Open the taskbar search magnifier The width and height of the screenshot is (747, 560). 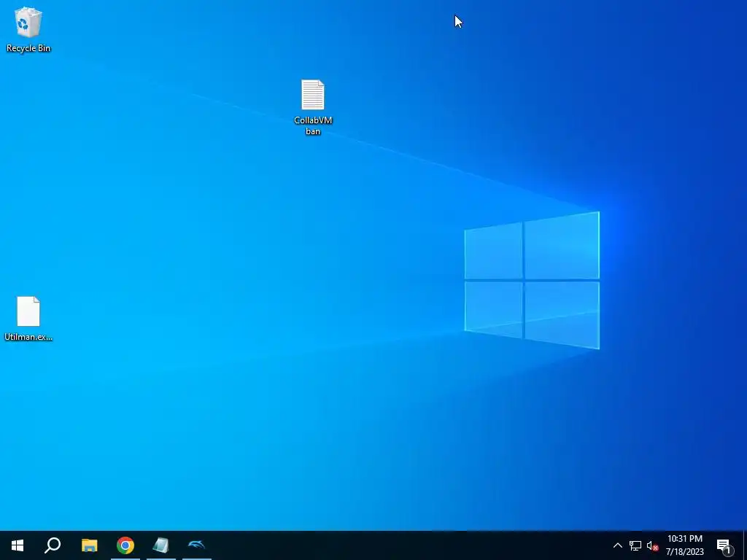coord(53,545)
